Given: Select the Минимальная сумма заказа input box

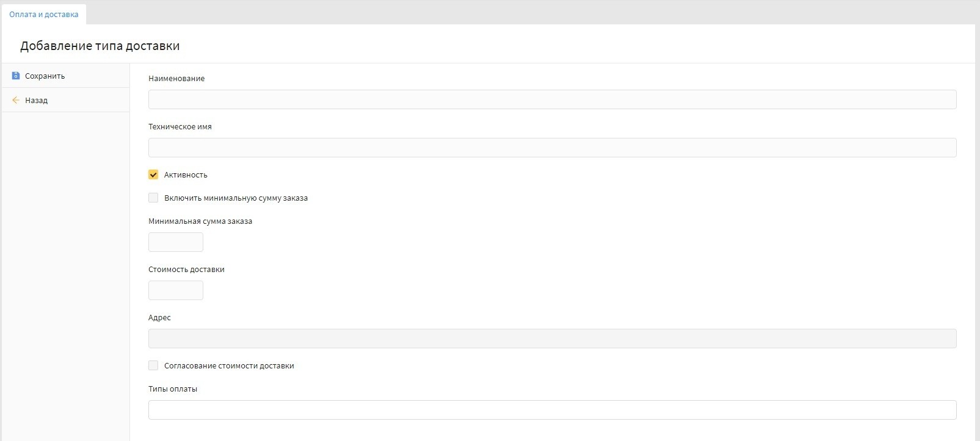Looking at the screenshot, I should 176,242.
